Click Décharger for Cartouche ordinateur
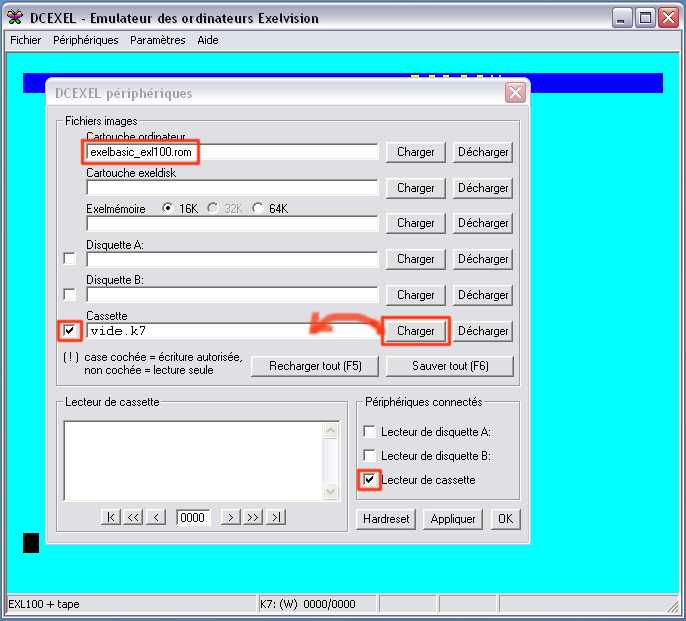The height and width of the screenshot is (621, 686). click(483, 152)
